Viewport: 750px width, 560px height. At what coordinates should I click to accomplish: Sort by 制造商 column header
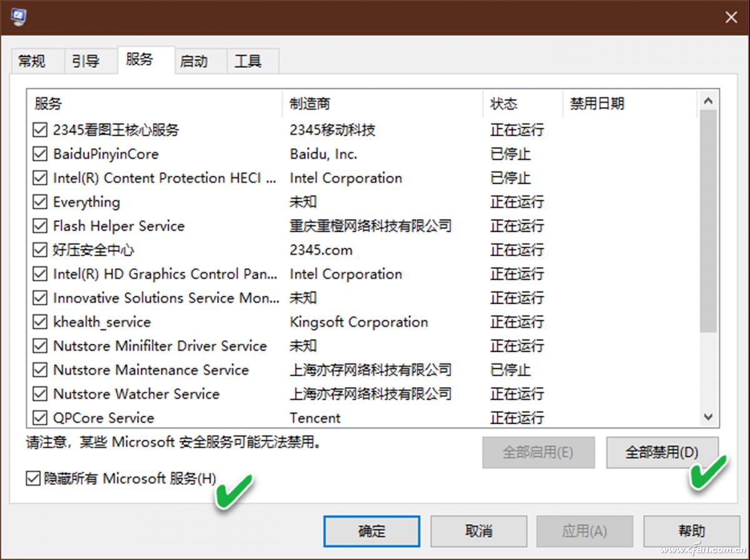382,104
